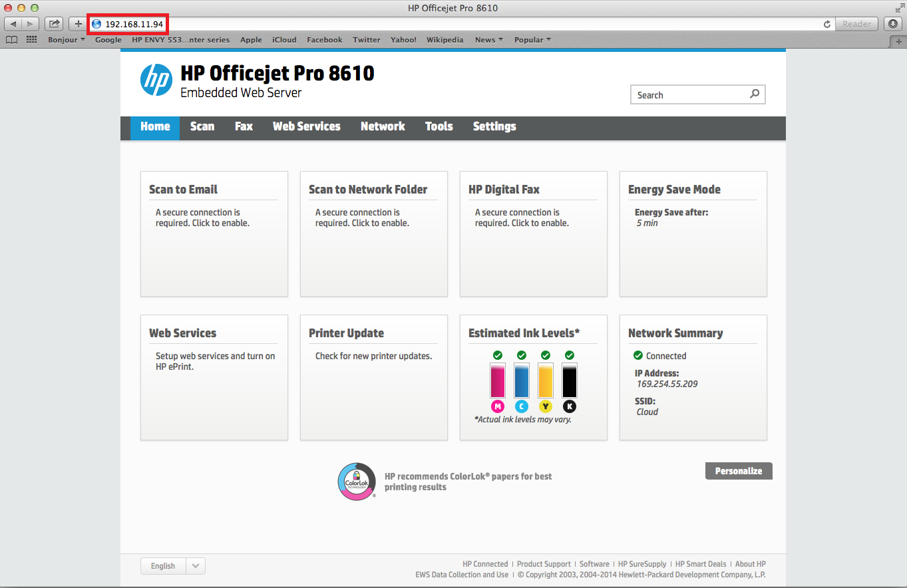
Task: Open the Product Support link
Action: [544, 564]
